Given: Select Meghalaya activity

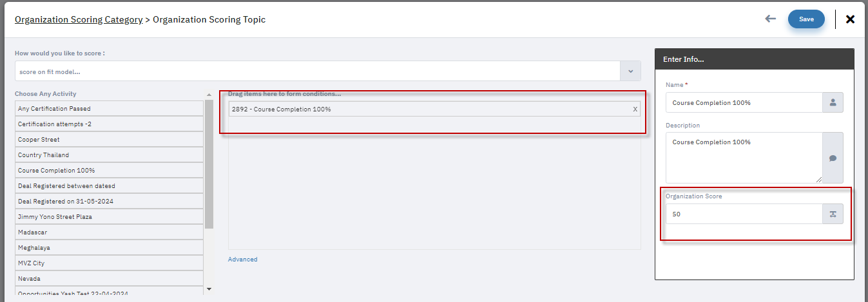Looking at the screenshot, I should 109,247.
